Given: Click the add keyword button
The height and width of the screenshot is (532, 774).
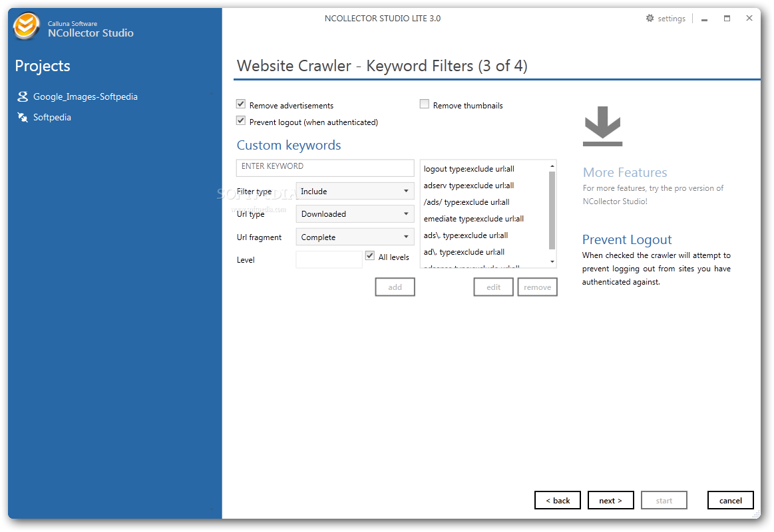Looking at the screenshot, I should (395, 287).
